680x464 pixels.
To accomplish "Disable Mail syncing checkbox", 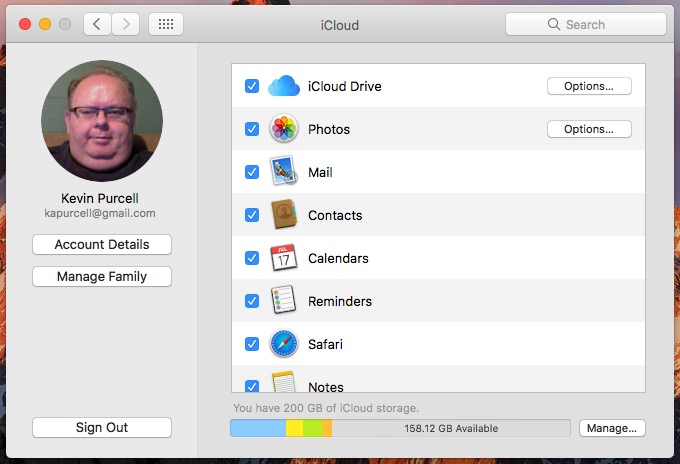I will (x=252, y=172).
